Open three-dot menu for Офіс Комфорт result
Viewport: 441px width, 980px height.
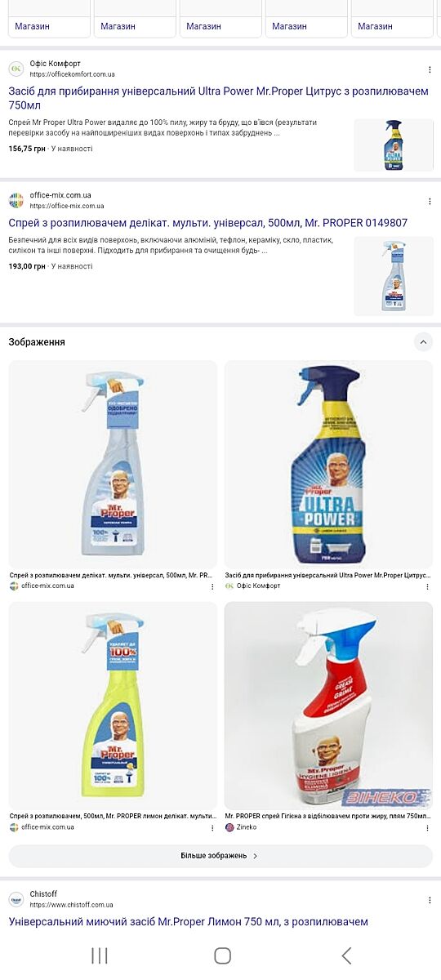430,69
